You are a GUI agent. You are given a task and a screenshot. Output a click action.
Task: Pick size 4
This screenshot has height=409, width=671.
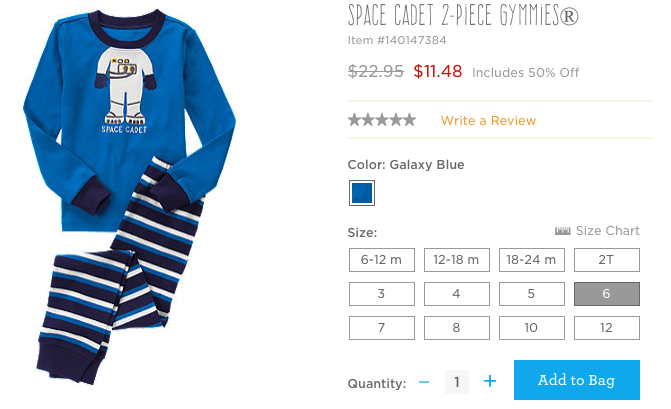[x=456, y=294]
